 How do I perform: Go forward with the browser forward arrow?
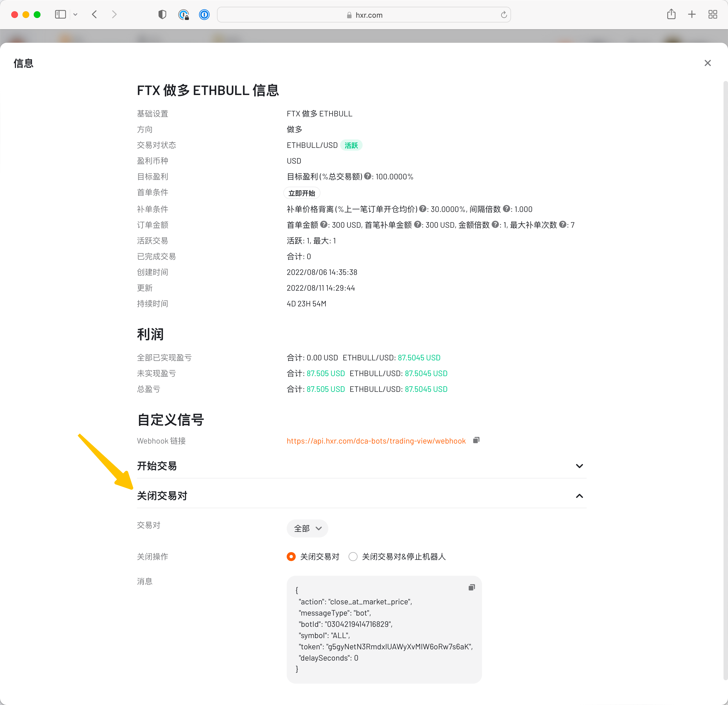(114, 15)
